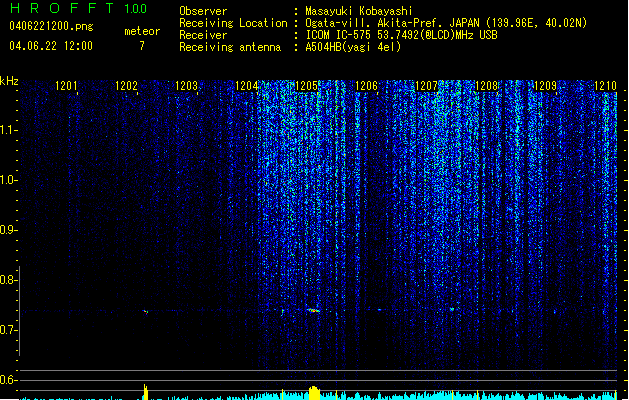Select the version number 1.0.0
Viewport: 629px width, 400px height.
(x=135, y=8)
